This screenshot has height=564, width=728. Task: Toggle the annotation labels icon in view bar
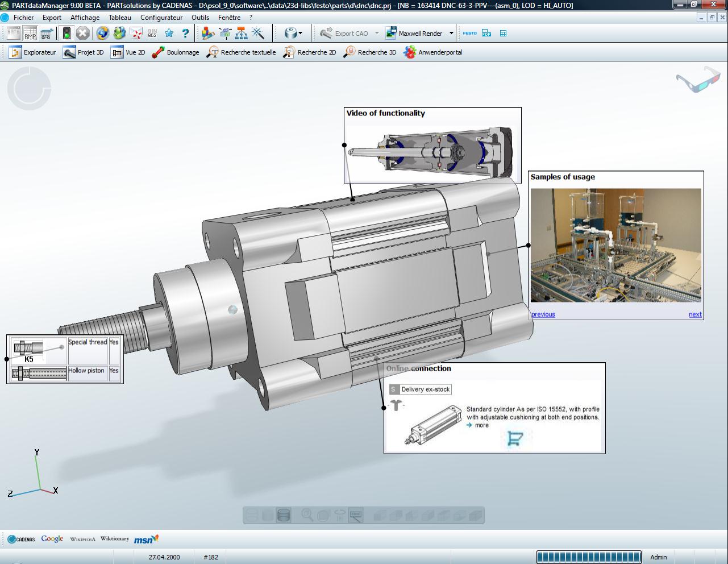click(x=356, y=515)
